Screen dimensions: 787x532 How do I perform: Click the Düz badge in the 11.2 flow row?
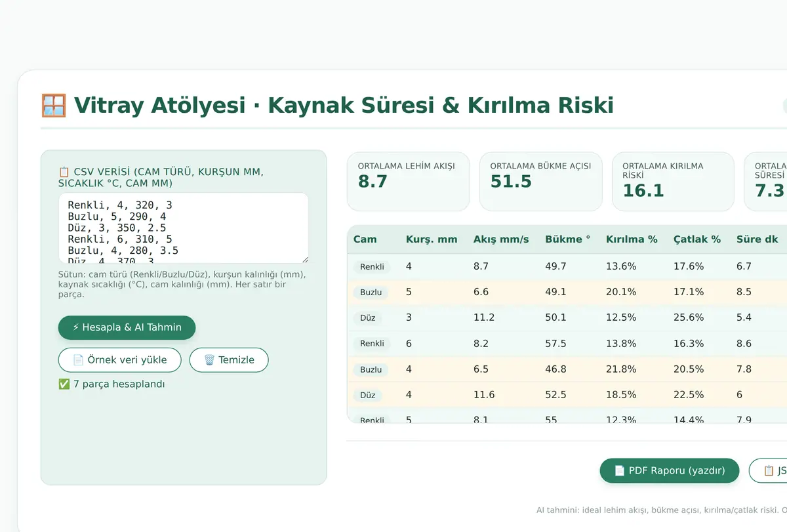(x=368, y=318)
